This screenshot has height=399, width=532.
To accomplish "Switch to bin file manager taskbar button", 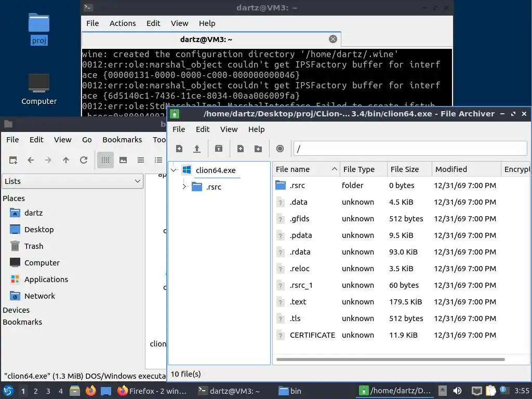I will [x=290, y=391].
